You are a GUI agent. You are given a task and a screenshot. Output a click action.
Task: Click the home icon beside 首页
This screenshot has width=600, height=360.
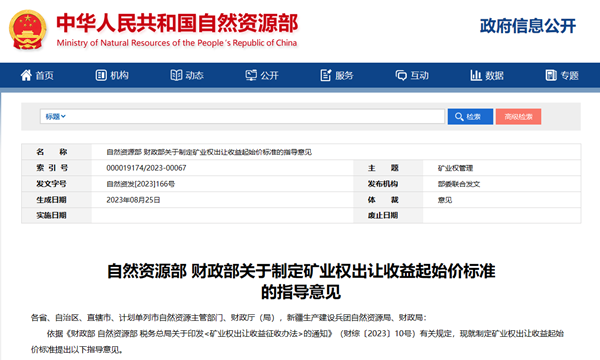[26, 75]
